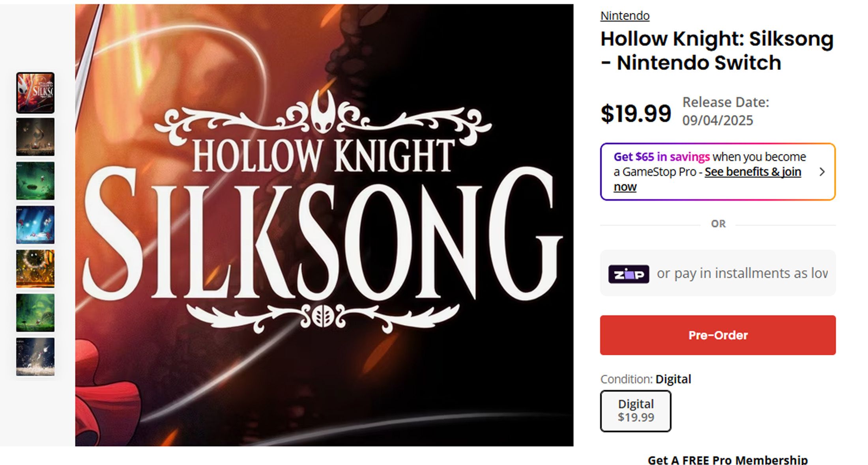Click the Get $65 in savings text
This screenshot has width=868, height=465.
tap(662, 157)
